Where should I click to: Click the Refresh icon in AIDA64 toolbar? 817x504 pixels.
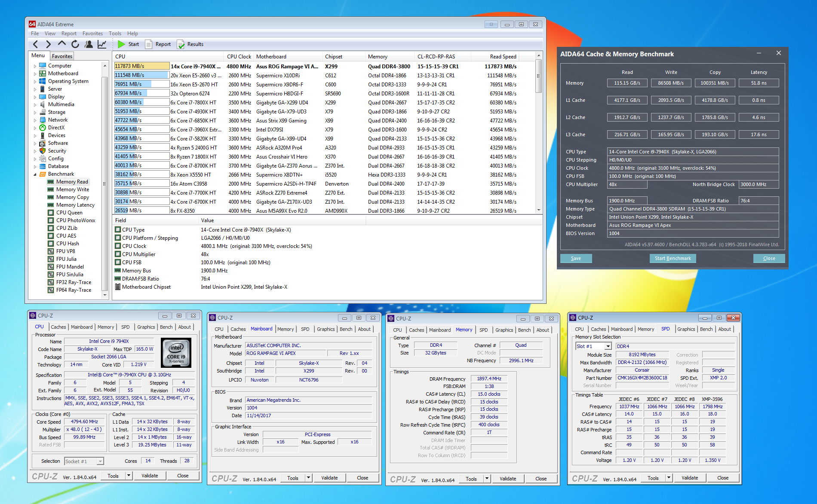pos(75,44)
